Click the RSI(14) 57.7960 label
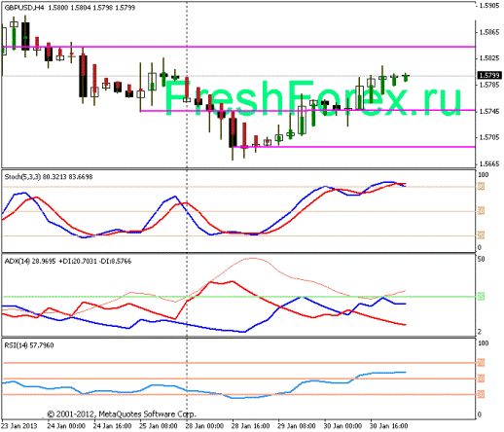This screenshot has height=432, width=504. pos(29,345)
